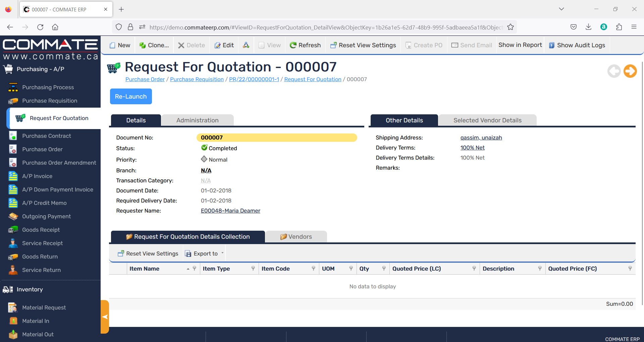The width and height of the screenshot is (644, 342).
Task: Toggle filter on Item Name column
Action: (x=194, y=269)
